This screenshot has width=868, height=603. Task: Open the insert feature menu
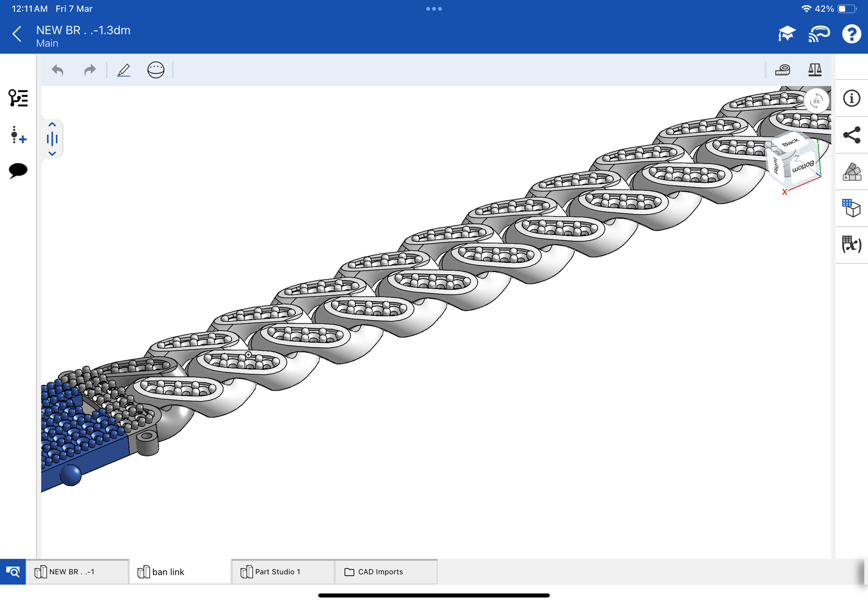[x=18, y=135]
